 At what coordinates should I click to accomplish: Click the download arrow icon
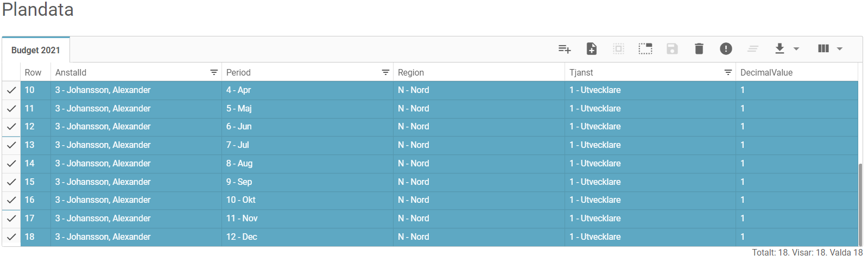(x=780, y=49)
